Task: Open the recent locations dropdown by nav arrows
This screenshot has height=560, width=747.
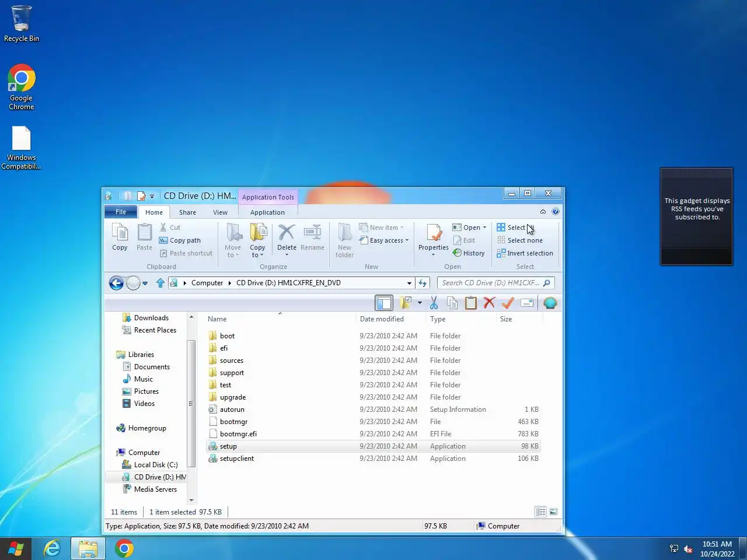Action: (145, 283)
